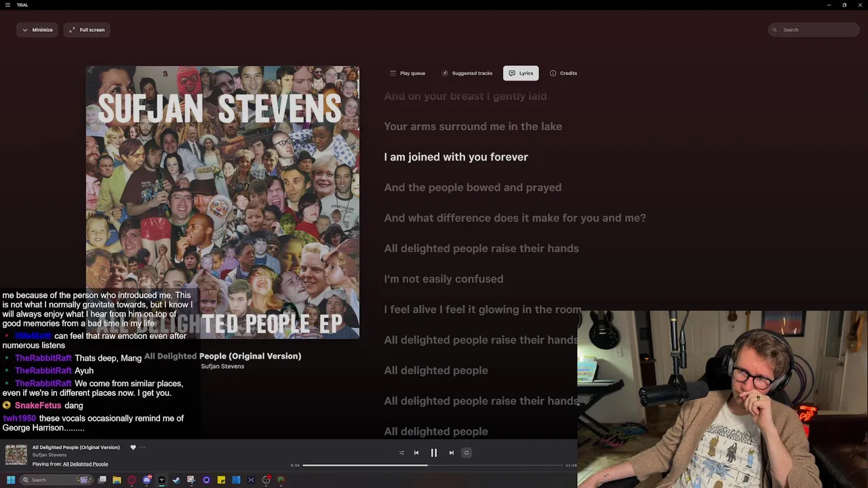Select lyric "I am joined with you forever"
Viewport: 868px width, 488px height.
coord(456,157)
